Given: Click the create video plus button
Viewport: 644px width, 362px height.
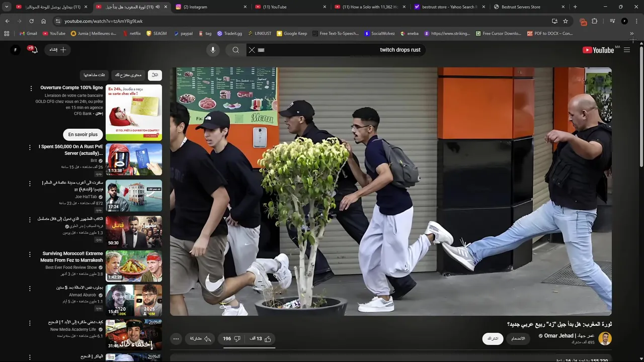Looking at the screenshot, I should click(x=58, y=50).
